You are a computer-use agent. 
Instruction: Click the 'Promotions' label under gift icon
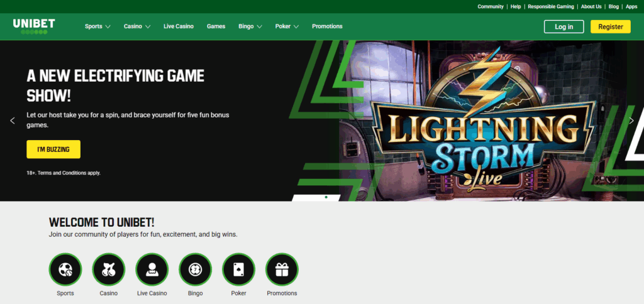(282, 293)
